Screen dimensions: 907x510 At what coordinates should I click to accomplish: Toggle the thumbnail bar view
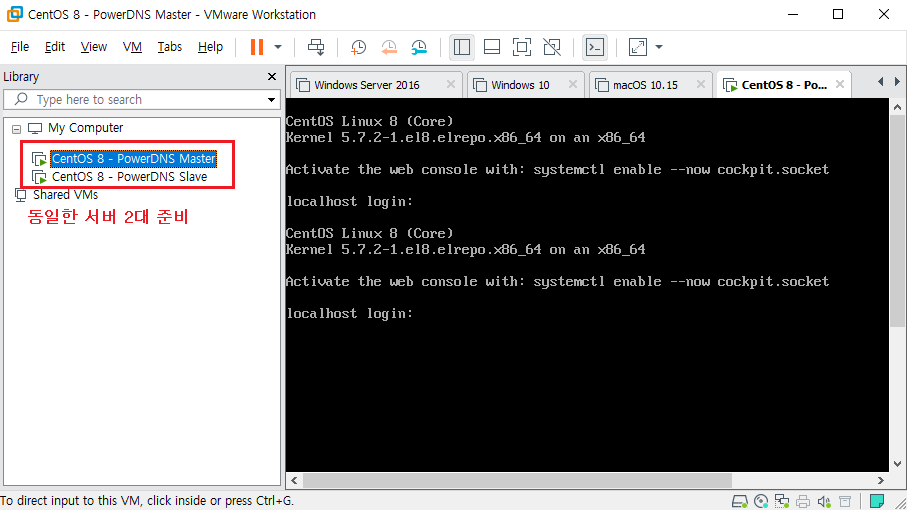[x=492, y=47]
